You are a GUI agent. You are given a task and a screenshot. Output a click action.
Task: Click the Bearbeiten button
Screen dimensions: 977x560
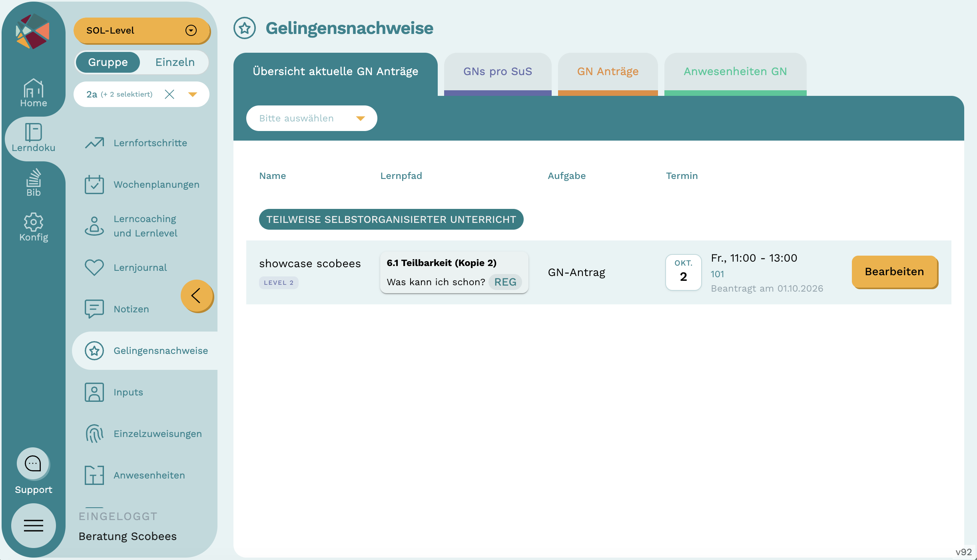895,272
